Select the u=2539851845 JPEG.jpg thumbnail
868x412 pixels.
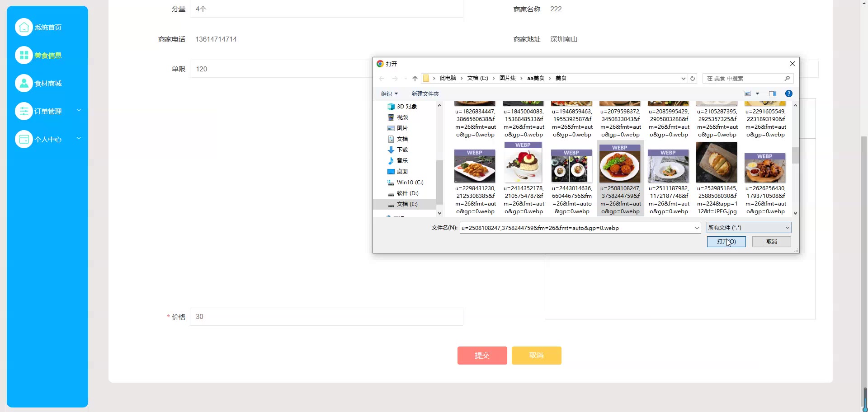click(717, 163)
